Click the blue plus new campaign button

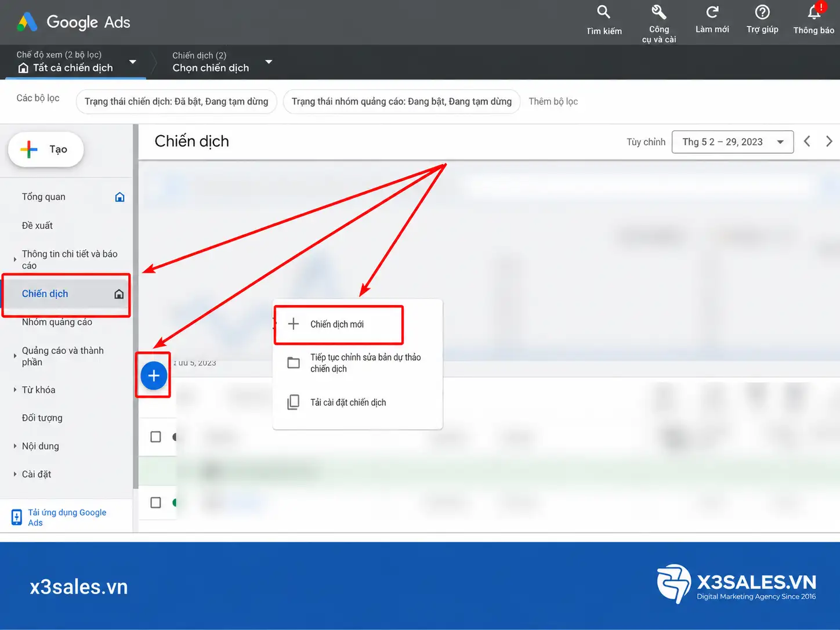tap(154, 375)
